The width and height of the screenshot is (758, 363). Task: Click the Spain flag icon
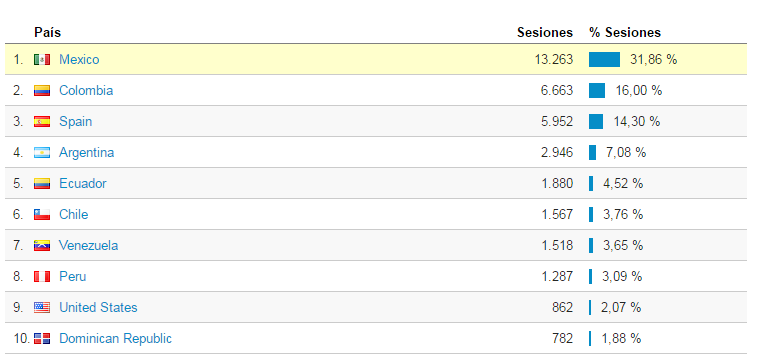point(42,122)
